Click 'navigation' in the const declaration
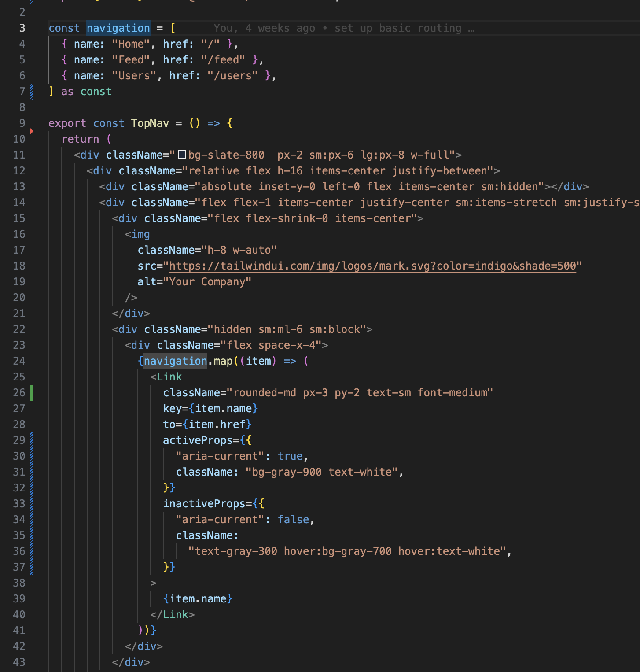This screenshot has width=640, height=672. point(118,28)
